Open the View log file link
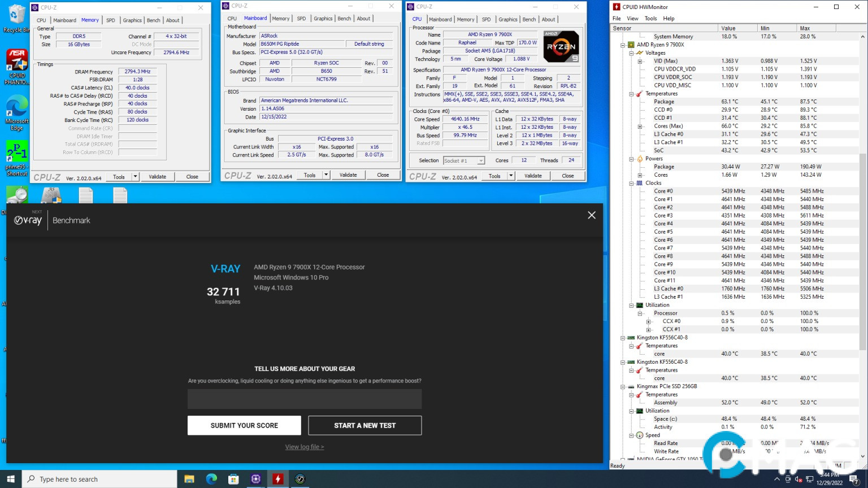Screen dimensions: 868x488 coord(304,446)
